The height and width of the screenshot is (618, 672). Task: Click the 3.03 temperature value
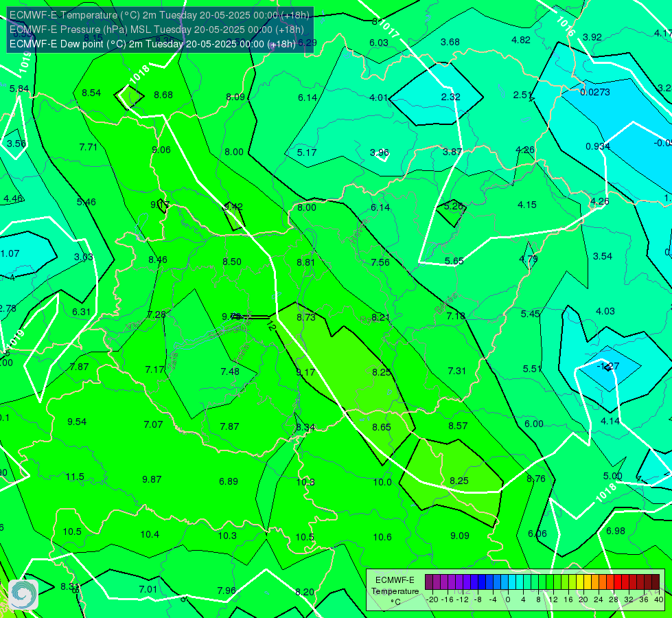pyautogui.click(x=84, y=257)
